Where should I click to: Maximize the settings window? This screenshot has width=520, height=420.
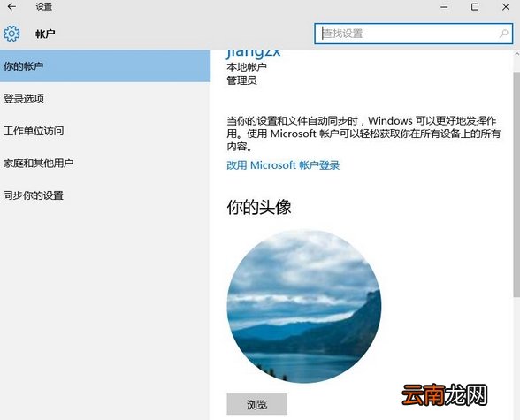475,6
